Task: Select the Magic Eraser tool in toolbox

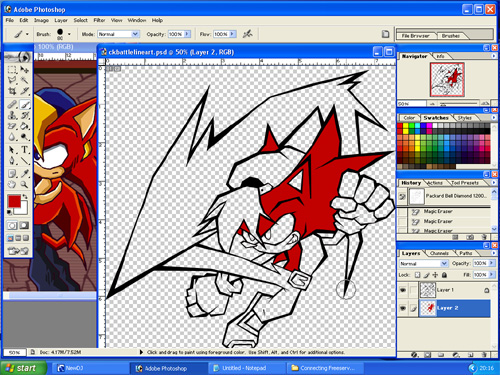Action: 12,126
